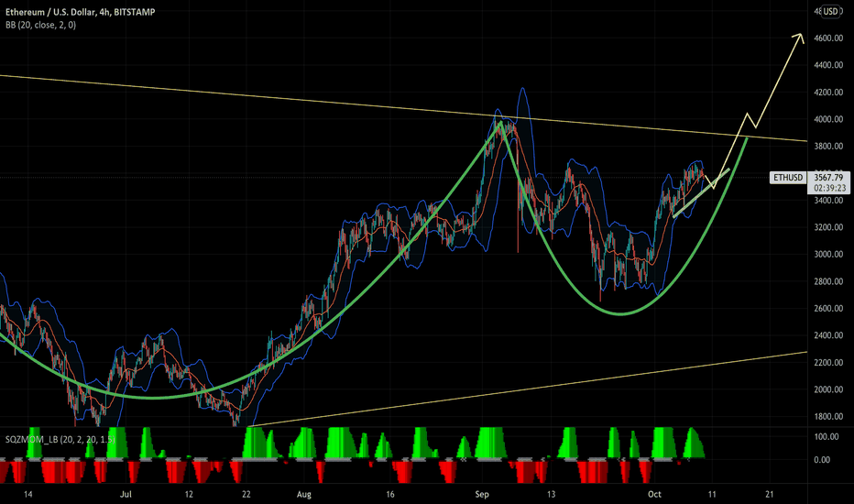This screenshot has width=854, height=504.
Task: Click the 4600.00 price axis label
Action: tap(828, 38)
